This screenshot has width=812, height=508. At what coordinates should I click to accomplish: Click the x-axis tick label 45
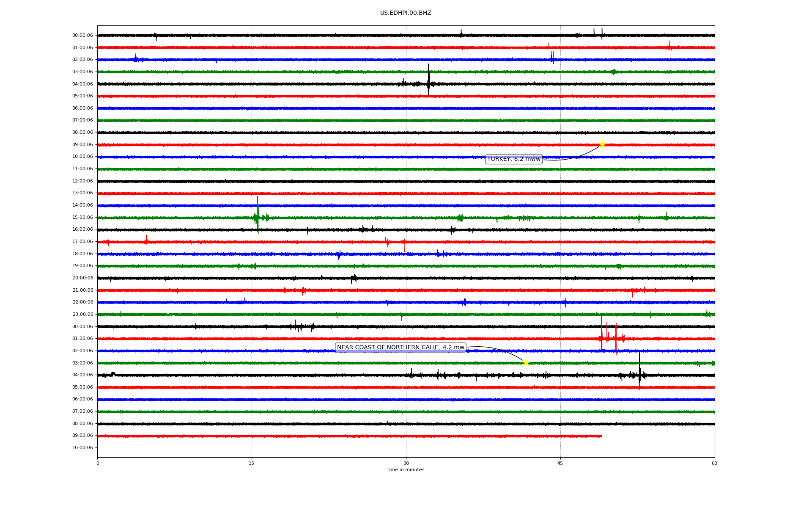(x=560, y=463)
